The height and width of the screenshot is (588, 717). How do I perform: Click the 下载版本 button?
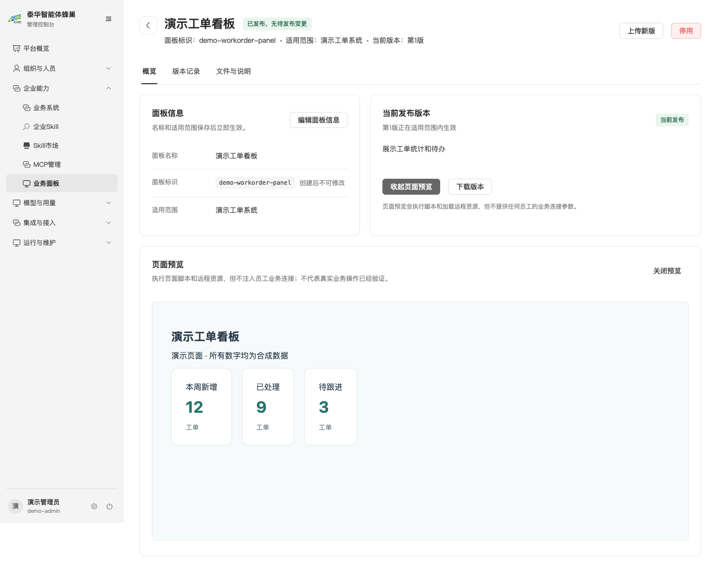click(x=470, y=187)
